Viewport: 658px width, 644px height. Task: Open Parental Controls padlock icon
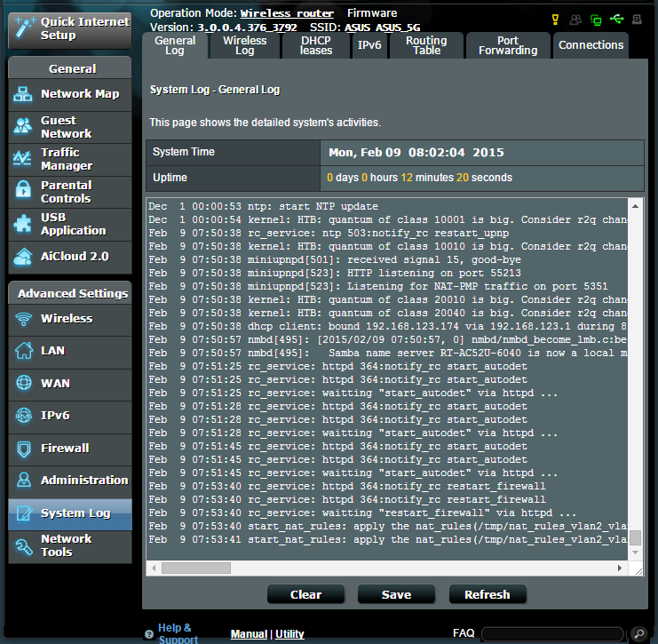coord(23,190)
